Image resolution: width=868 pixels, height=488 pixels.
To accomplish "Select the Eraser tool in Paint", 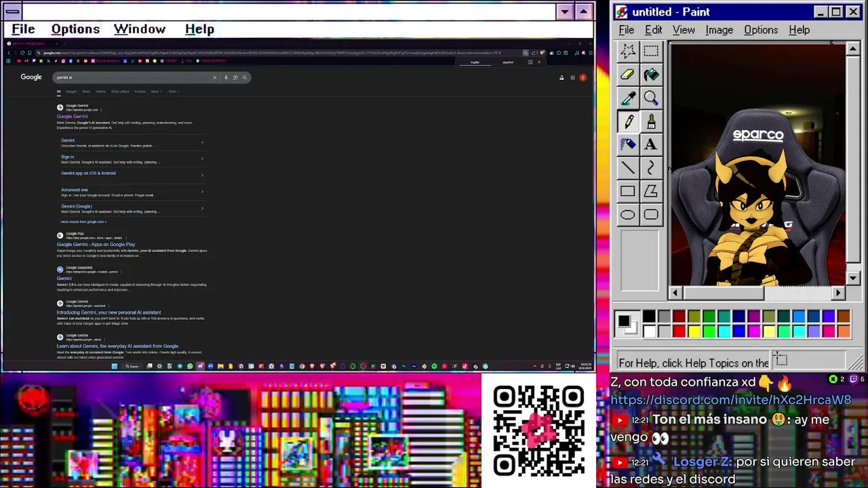I will coord(628,75).
